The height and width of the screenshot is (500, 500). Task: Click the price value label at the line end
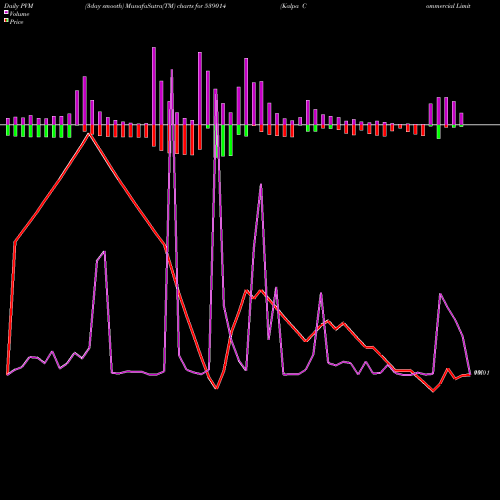click(481, 373)
